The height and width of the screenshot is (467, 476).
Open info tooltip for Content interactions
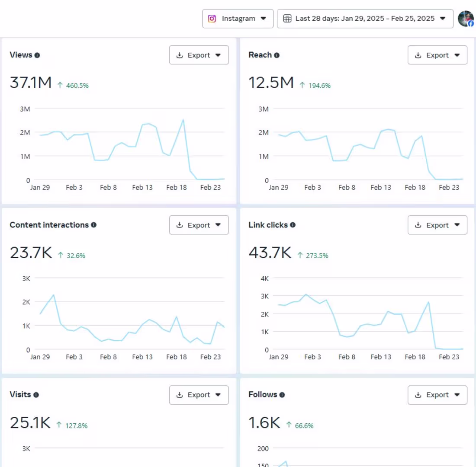click(94, 225)
